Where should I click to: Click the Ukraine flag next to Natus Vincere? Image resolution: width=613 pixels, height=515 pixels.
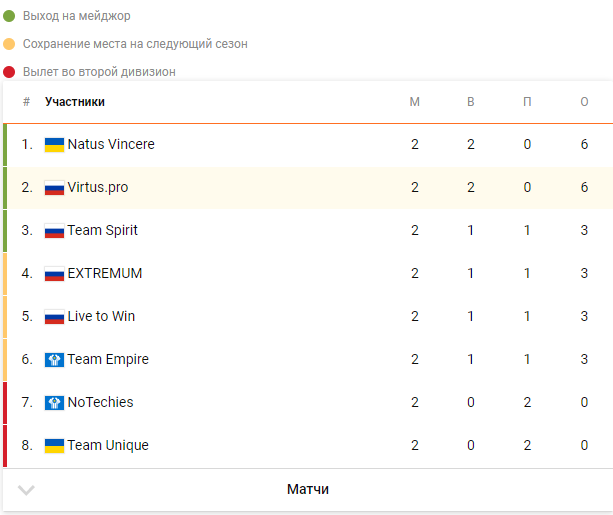[x=54, y=145]
